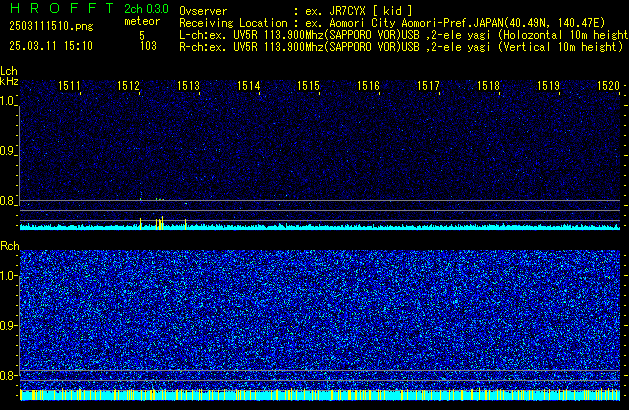Click the Lch 1.0 frequency axis label
629x410 pixels.
pos(7,101)
